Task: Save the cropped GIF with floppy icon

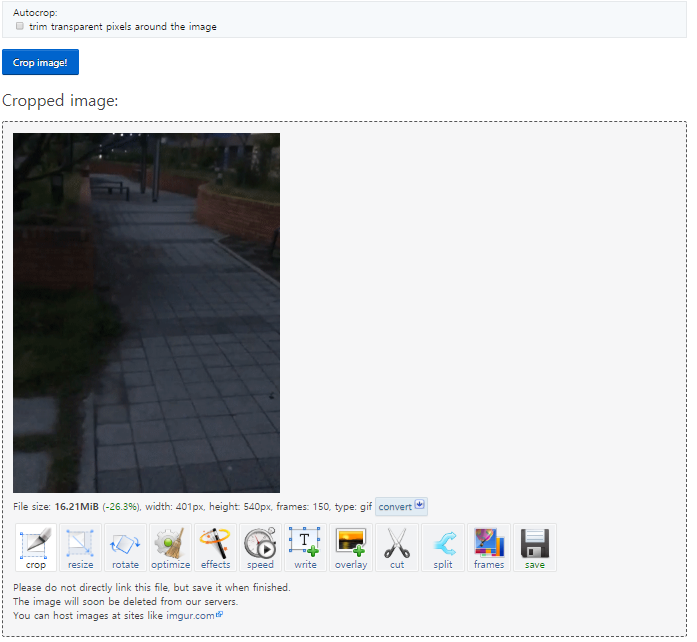Action: pos(535,547)
